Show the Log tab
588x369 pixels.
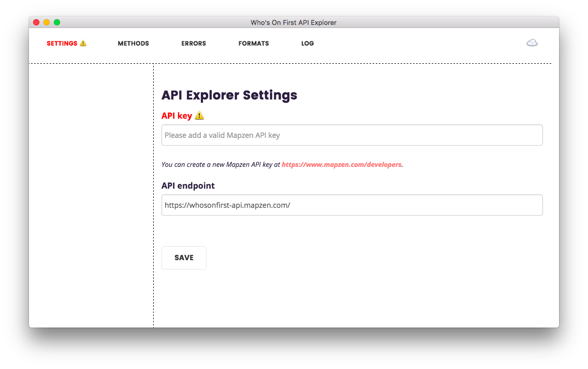pos(307,44)
